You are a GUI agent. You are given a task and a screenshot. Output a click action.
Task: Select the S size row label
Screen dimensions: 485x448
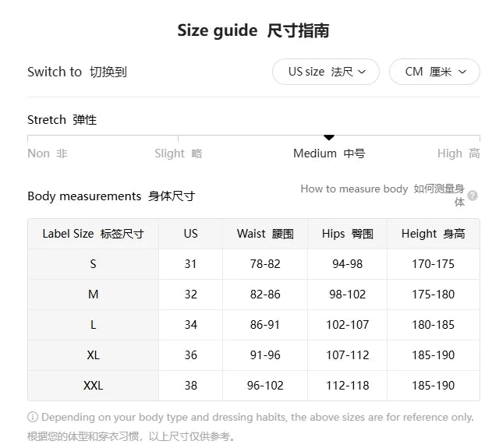click(93, 264)
